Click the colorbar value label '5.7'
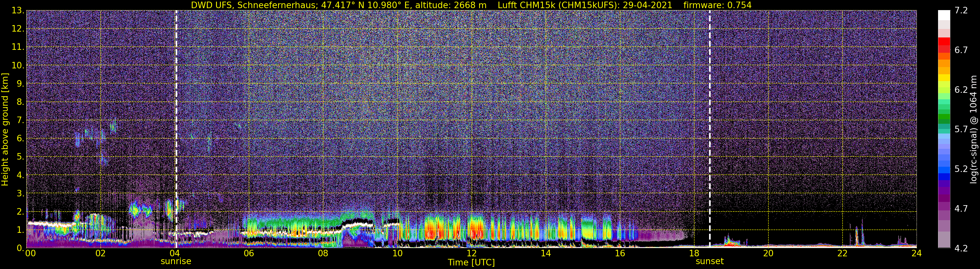Image resolution: width=980 pixels, height=269 pixels. [961, 130]
